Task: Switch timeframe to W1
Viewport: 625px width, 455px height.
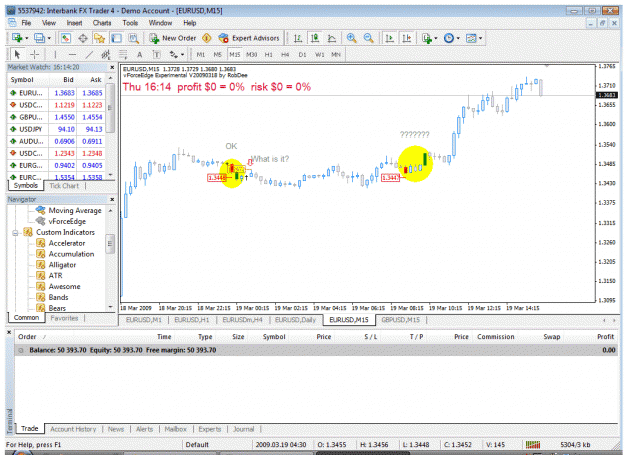Action: pyautogui.click(x=320, y=55)
